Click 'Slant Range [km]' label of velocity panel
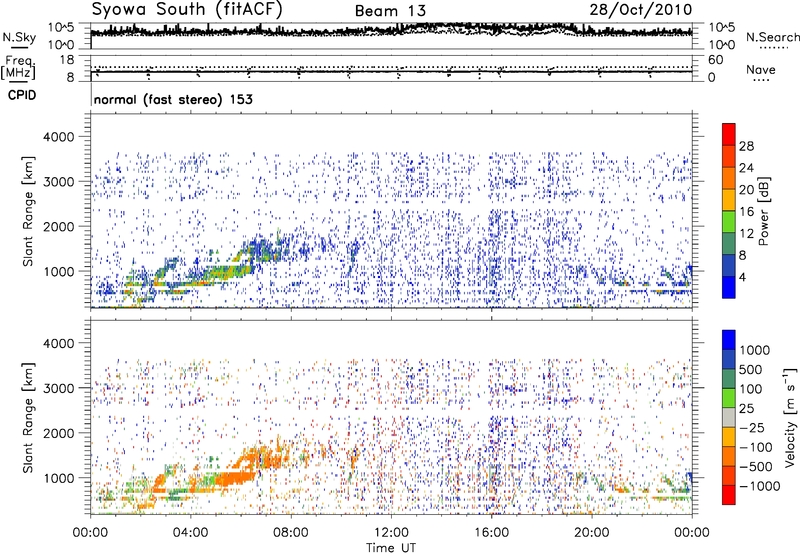The image size is (800, 554). tap(29, 418)
